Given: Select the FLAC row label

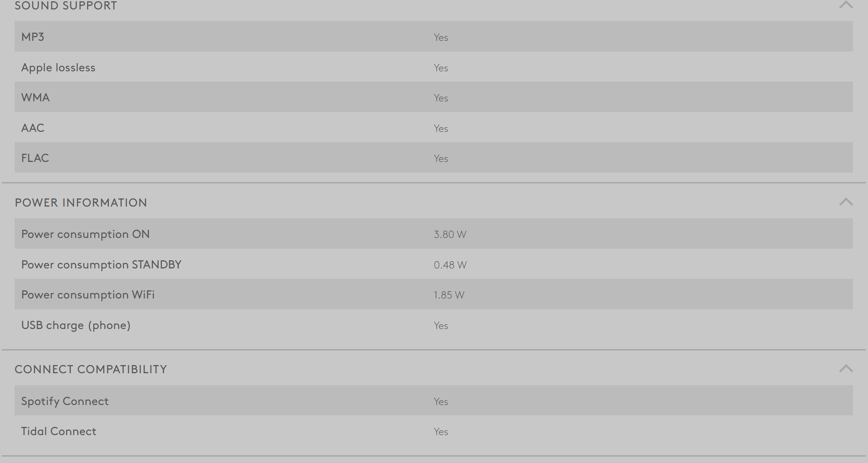Looking at the screenshot, I should pyautogui.click(x=35, y=158).
